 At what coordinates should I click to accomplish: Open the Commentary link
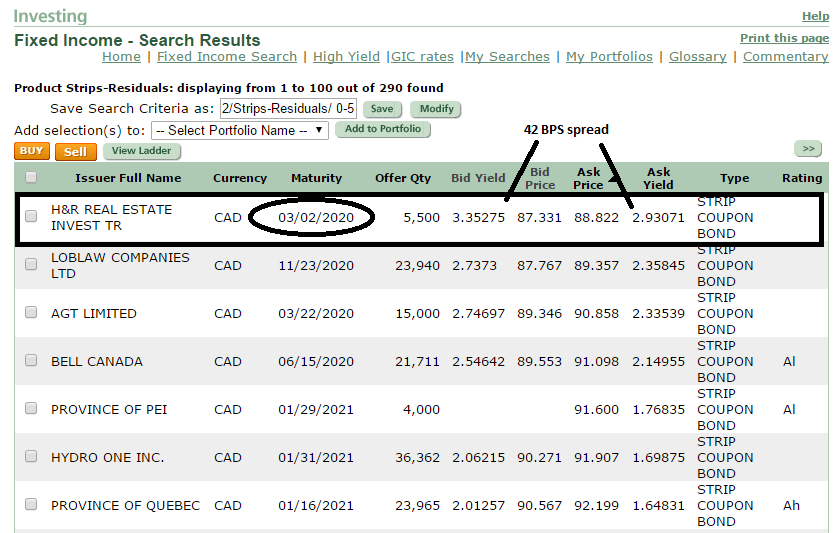coord(785,57)
